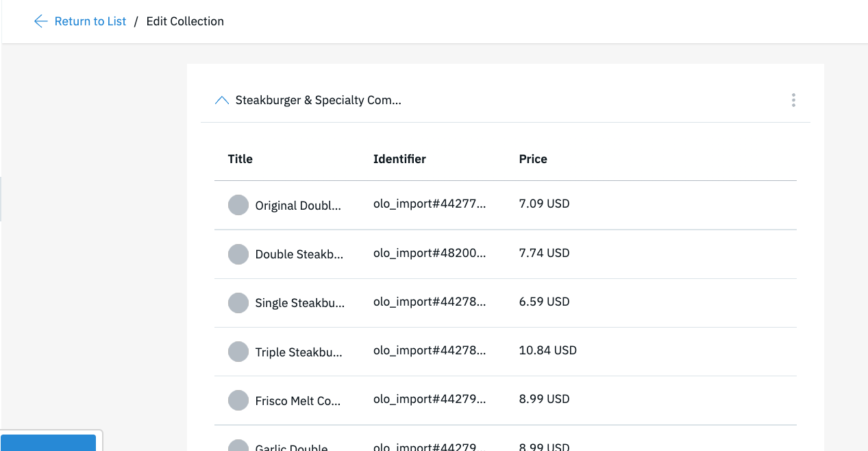The width and height of the screenshot is (868, 451).
Task: Select the Double Steakb... item title
Action: [x=299, y=254]
